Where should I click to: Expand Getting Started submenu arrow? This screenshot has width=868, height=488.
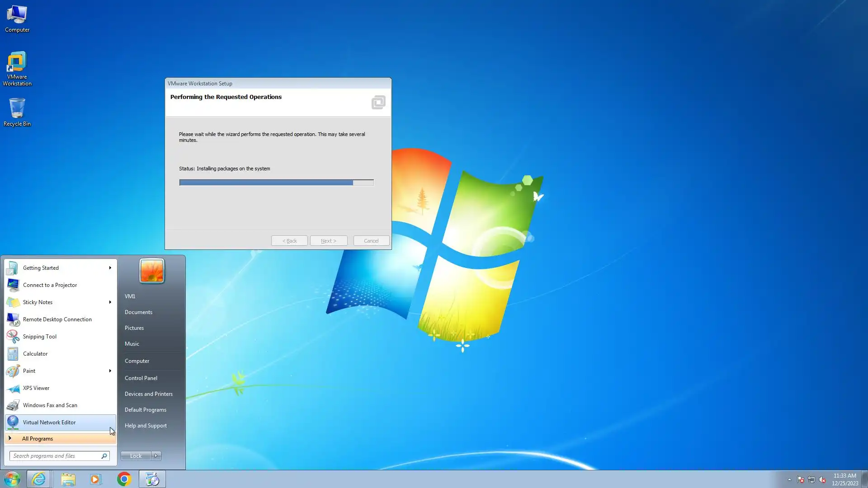pos(110,268)
